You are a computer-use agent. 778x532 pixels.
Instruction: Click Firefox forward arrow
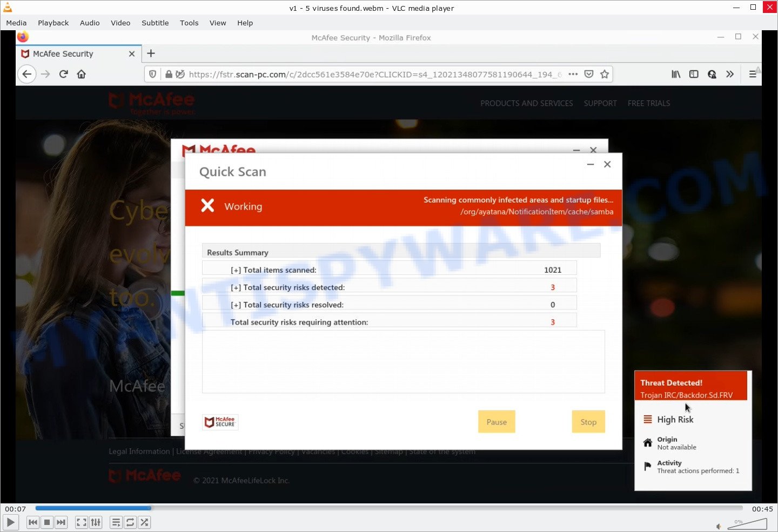(x=45, y=74)
